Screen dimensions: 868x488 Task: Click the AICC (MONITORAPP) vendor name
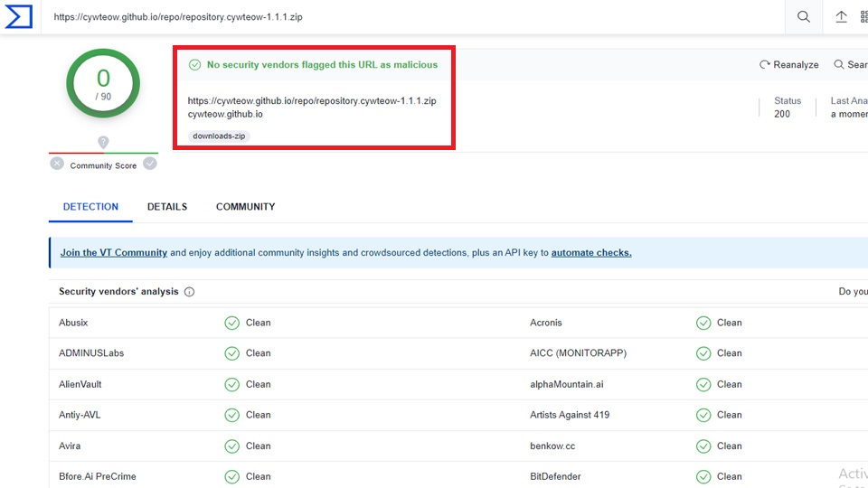tap(579, 353)
